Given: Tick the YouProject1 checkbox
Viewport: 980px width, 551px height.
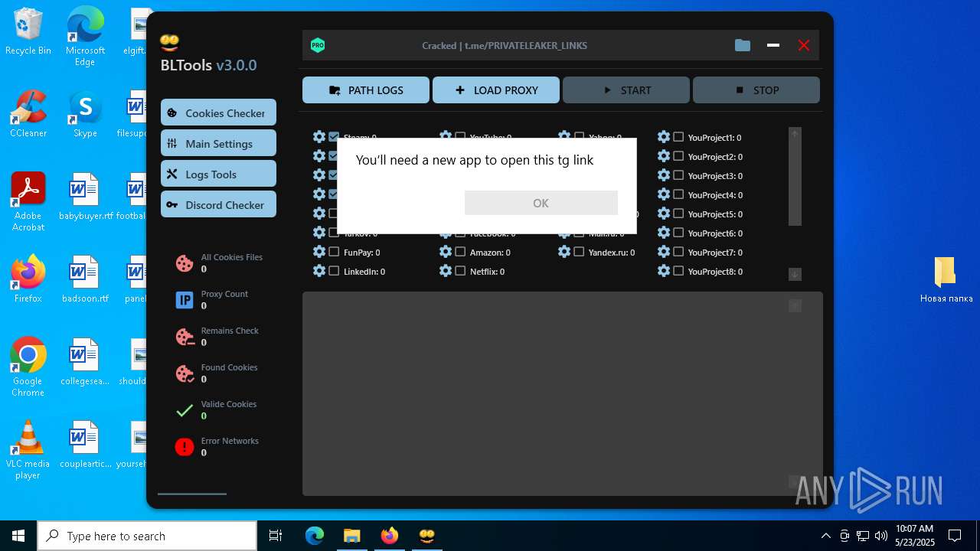Looking at the screenshot, I should (678, 137).
